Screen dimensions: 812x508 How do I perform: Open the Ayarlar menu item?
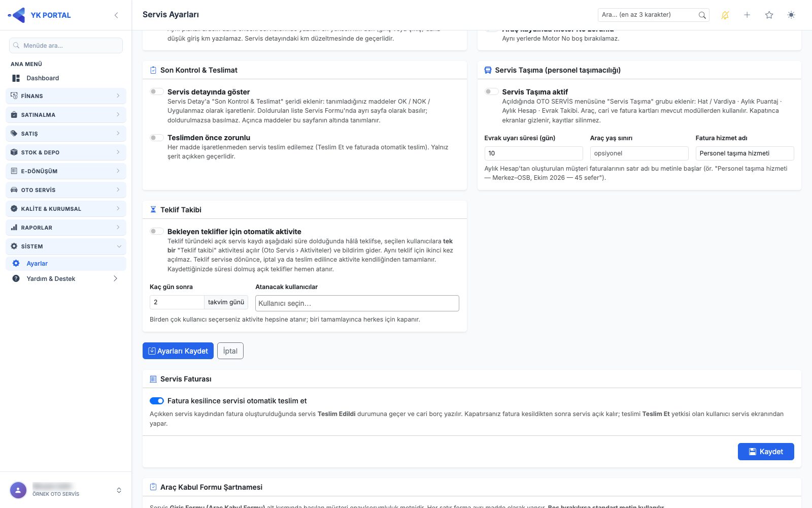(x=66, y=264)
